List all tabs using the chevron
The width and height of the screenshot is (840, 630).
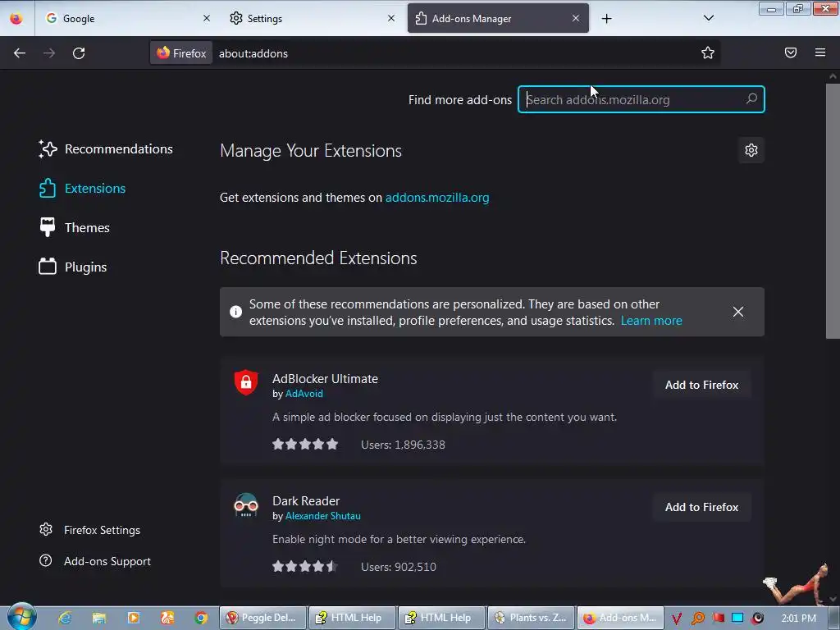pos(708,18)
